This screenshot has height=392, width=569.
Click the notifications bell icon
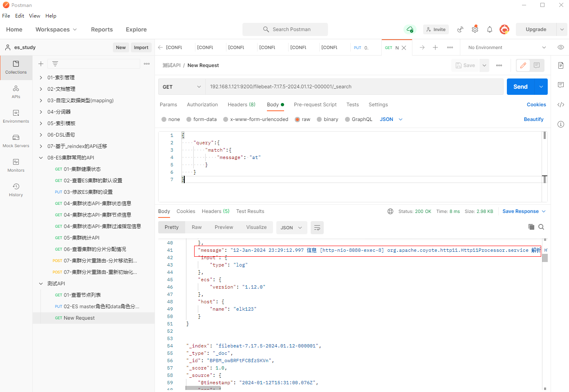[489, 29]
